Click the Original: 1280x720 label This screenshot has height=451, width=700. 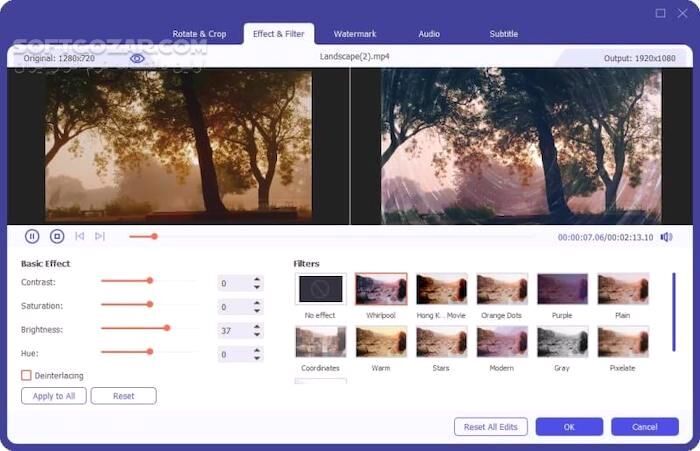point(59,58)
